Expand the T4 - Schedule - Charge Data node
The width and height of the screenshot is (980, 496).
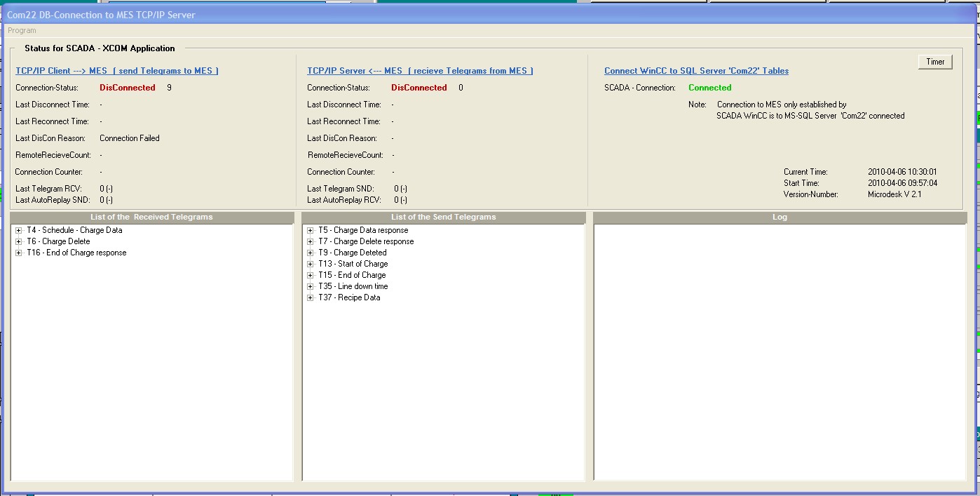[19, 230]
